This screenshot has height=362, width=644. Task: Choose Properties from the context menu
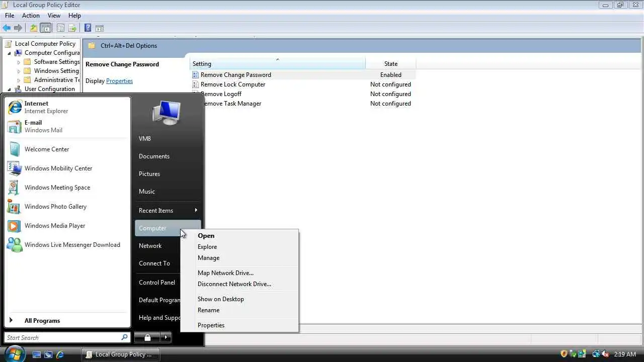pyautogui.click(x=239, y=325)
